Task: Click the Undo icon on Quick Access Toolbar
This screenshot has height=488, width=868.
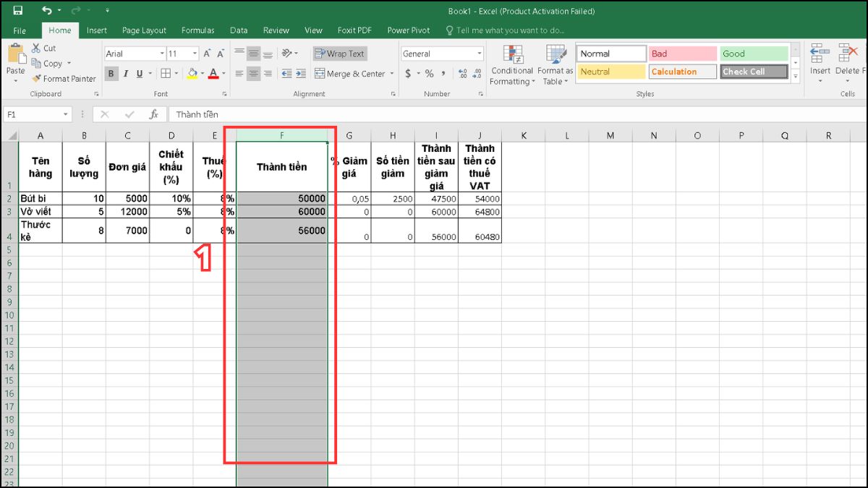Action: click(x=46, y=10)
